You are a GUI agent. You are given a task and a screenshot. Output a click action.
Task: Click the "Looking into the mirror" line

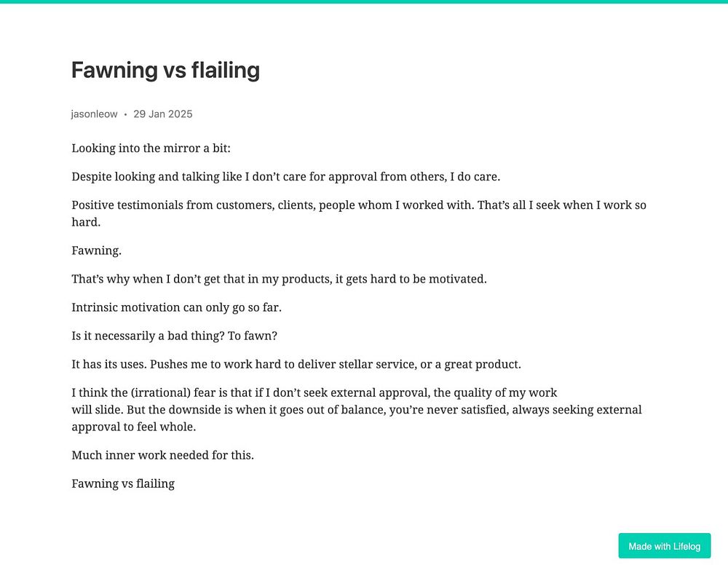pos(151,149)
